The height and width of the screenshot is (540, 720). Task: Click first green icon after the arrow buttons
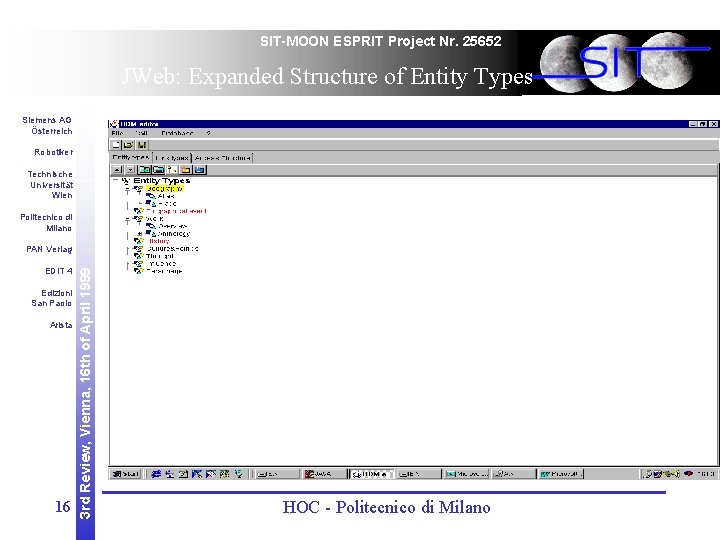[144, 170]
